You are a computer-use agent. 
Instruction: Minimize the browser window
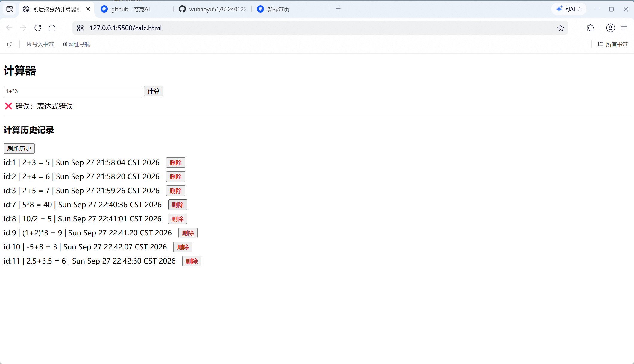[597, 9]
